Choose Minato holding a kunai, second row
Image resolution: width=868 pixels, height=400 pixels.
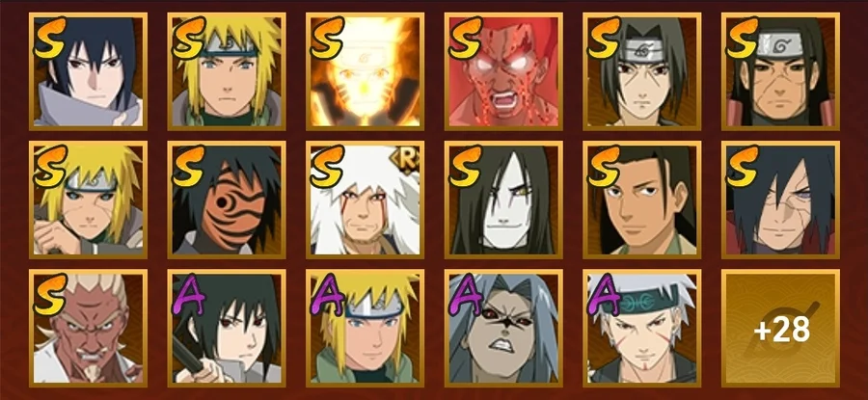(x=88, y=200)
